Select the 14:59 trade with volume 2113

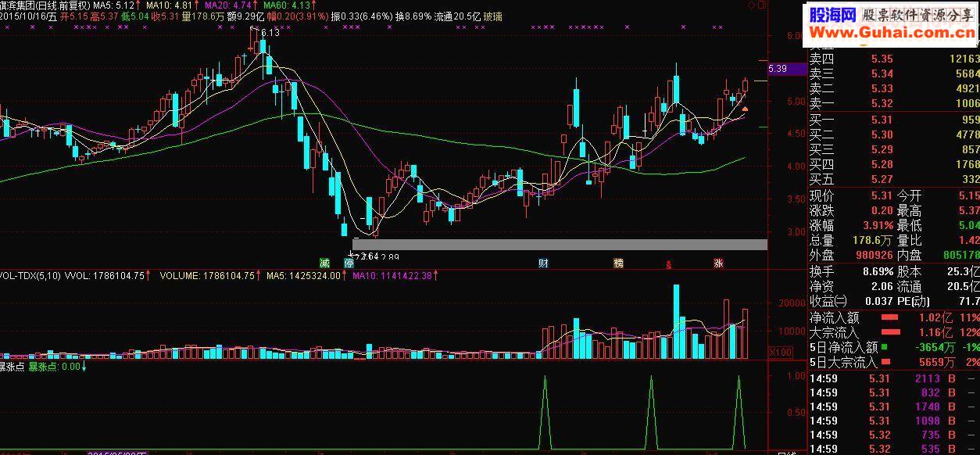coord(893,378)
